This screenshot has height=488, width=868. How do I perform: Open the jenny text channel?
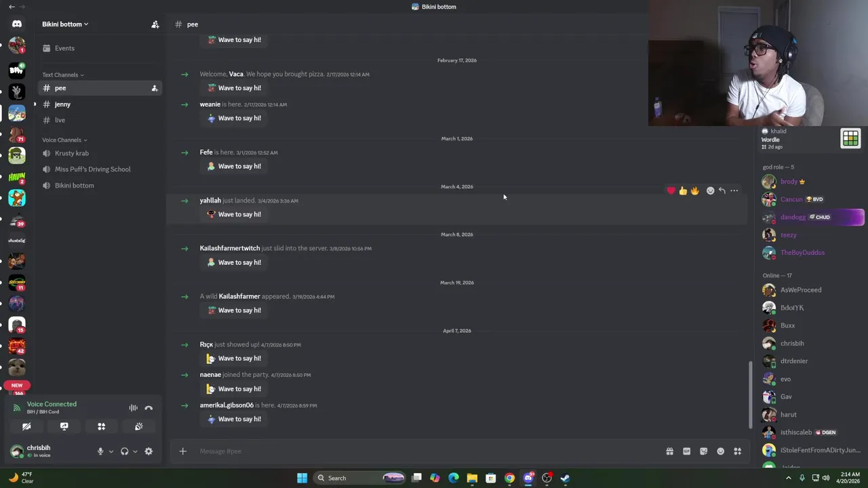point(62,104)
